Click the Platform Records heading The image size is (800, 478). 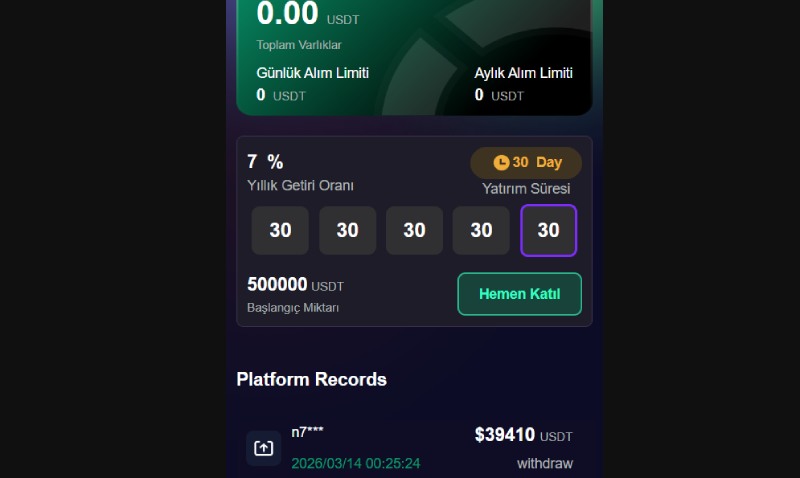(311, 379)
